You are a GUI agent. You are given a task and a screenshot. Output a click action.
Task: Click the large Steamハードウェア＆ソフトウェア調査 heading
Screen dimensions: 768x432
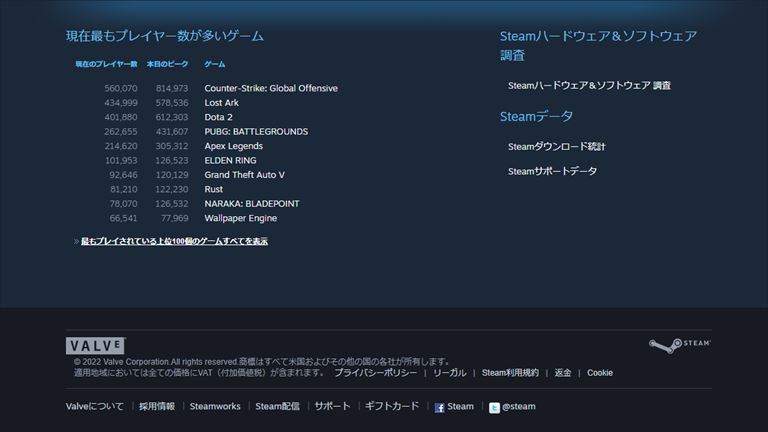pyautogui.click(x=598, y=46)
